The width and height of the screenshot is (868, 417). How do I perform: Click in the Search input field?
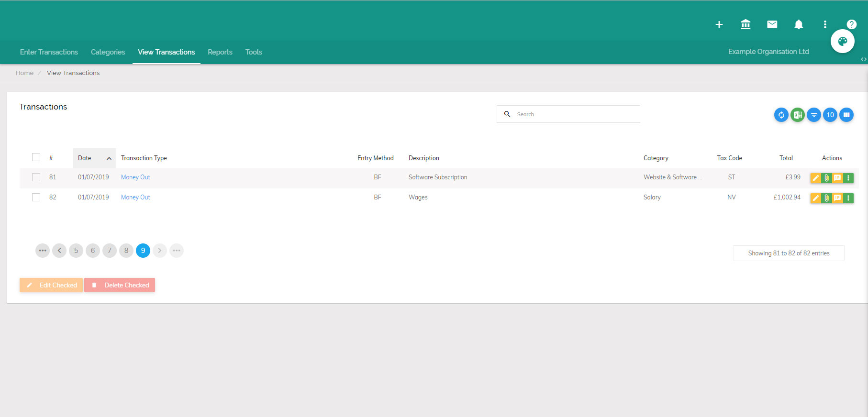pos(568,114)
